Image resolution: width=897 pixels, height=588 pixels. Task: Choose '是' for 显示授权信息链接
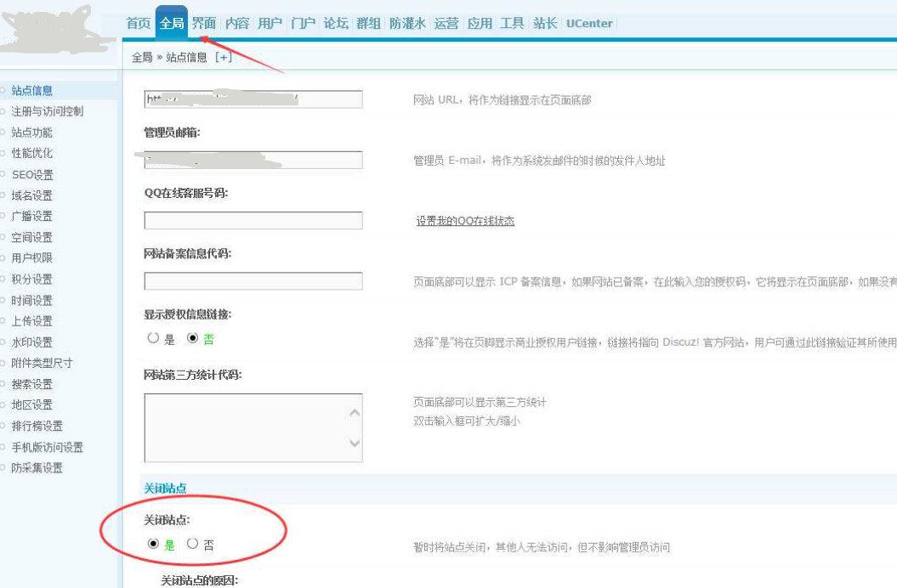[153, 338]
